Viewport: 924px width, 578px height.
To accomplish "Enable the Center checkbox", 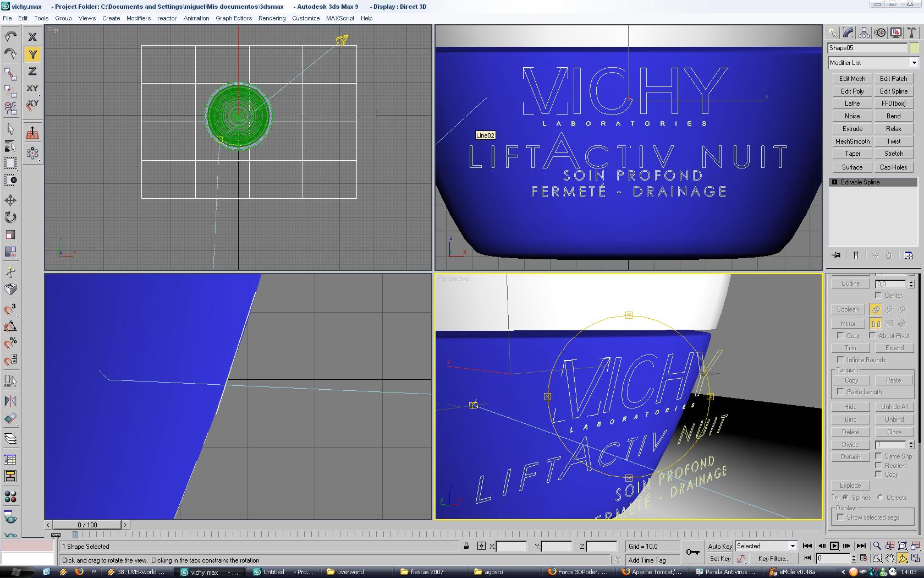I will 878,296.
